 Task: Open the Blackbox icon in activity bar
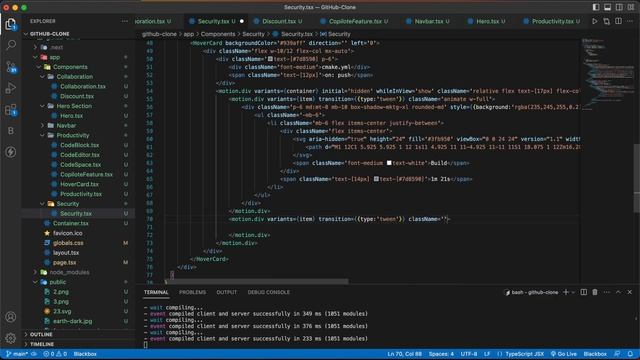pos(11,131)
